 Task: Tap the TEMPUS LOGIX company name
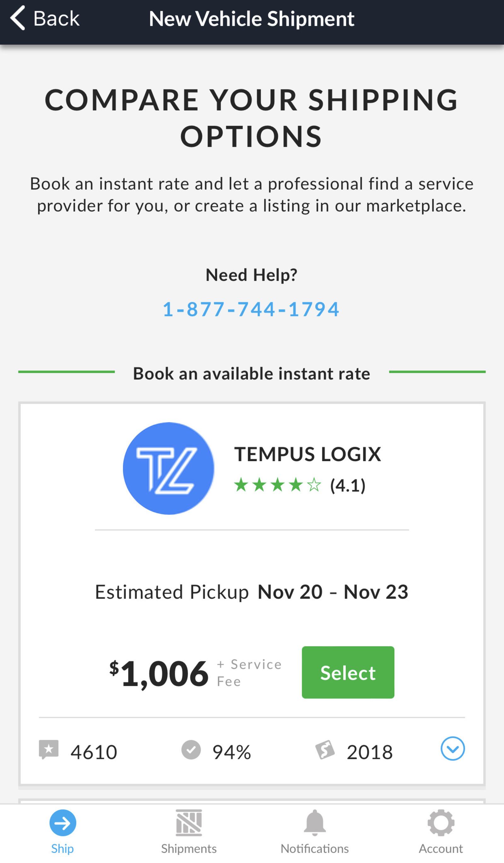pyautogui.click(x=307, y=454)
